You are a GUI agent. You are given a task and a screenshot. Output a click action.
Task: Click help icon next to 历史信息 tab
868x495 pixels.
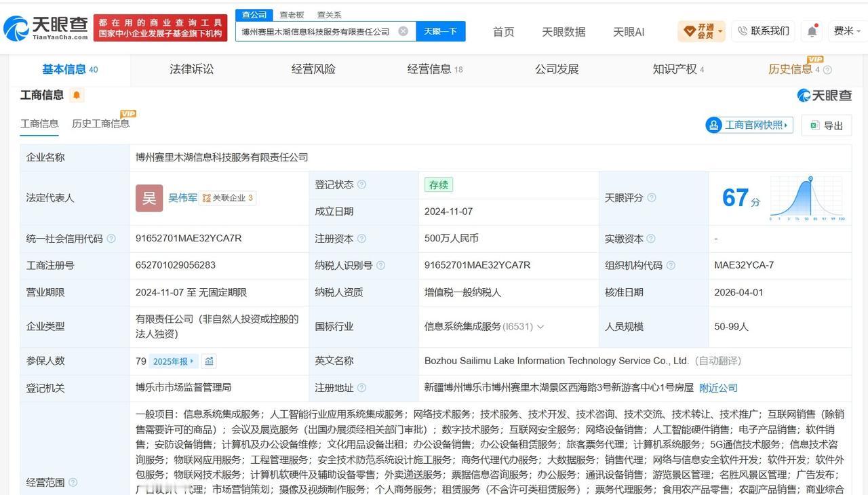point(827,70)
